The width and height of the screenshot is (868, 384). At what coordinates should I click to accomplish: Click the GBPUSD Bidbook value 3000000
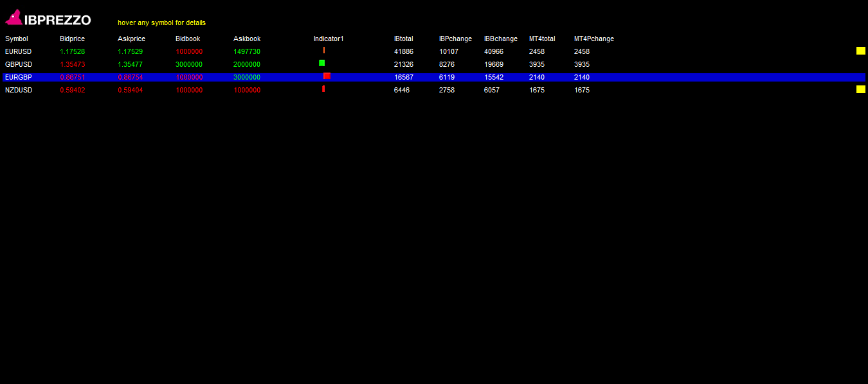pyautogui.click(x=189, y=64)
